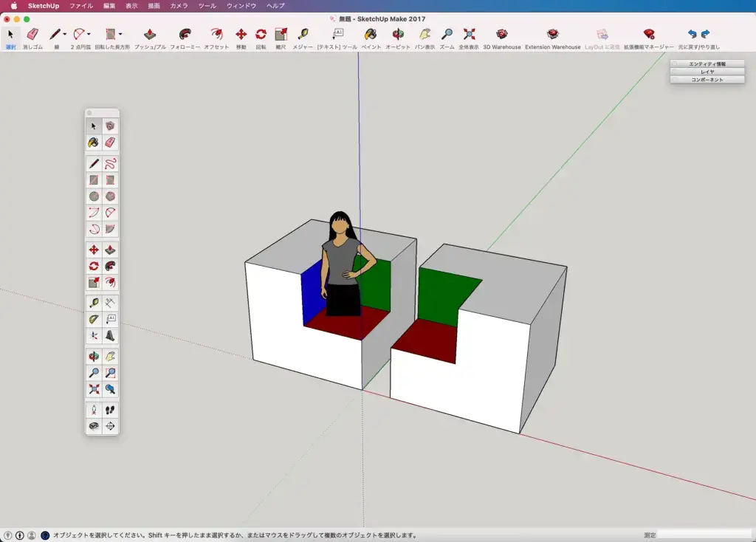Activate the Walk footprints tool in the palette
Screen dimensions: 756x542
pyautogui.click(x=111, y=410)
